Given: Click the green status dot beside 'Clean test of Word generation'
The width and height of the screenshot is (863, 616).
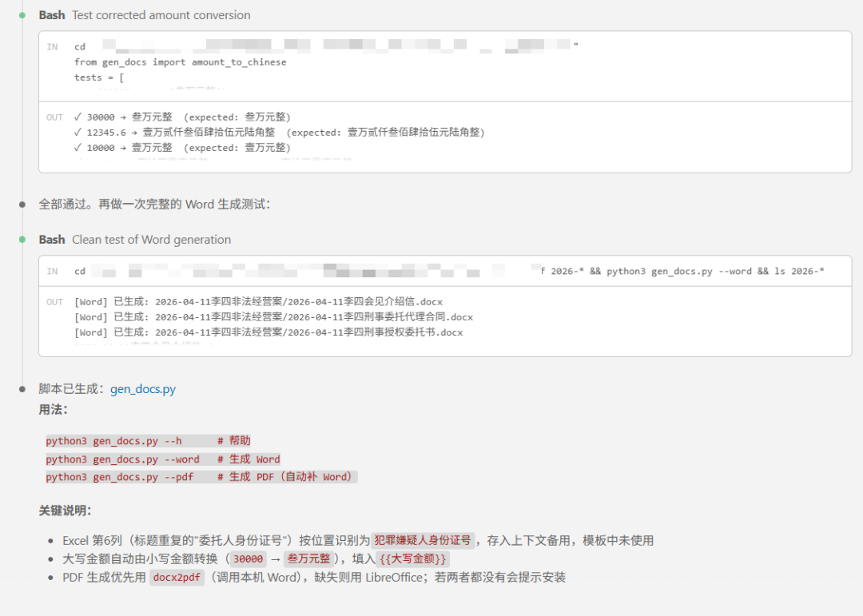Looking at the screenshot, I should click(x=22, y=240).
